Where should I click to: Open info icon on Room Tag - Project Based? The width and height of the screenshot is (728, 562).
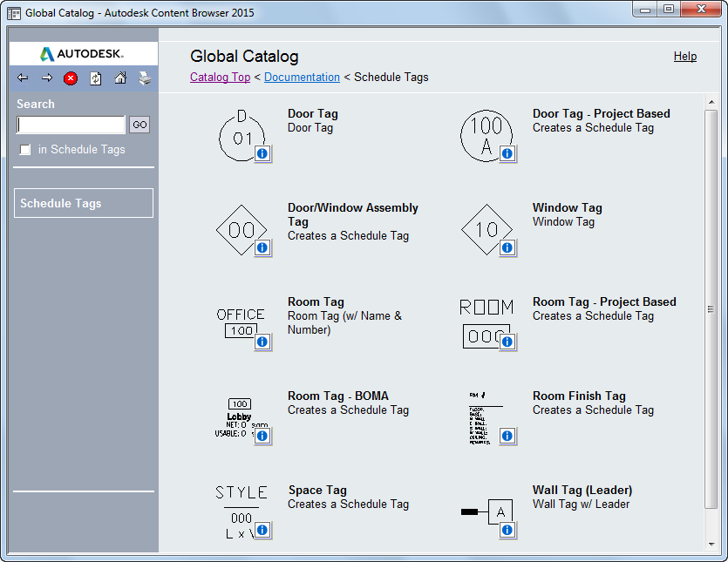point(507,342)
